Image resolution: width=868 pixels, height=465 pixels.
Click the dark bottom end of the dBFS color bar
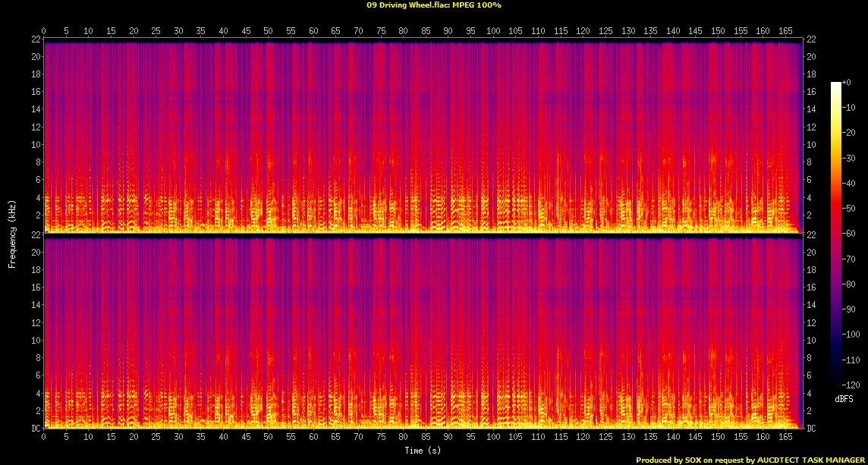(835, 383)
